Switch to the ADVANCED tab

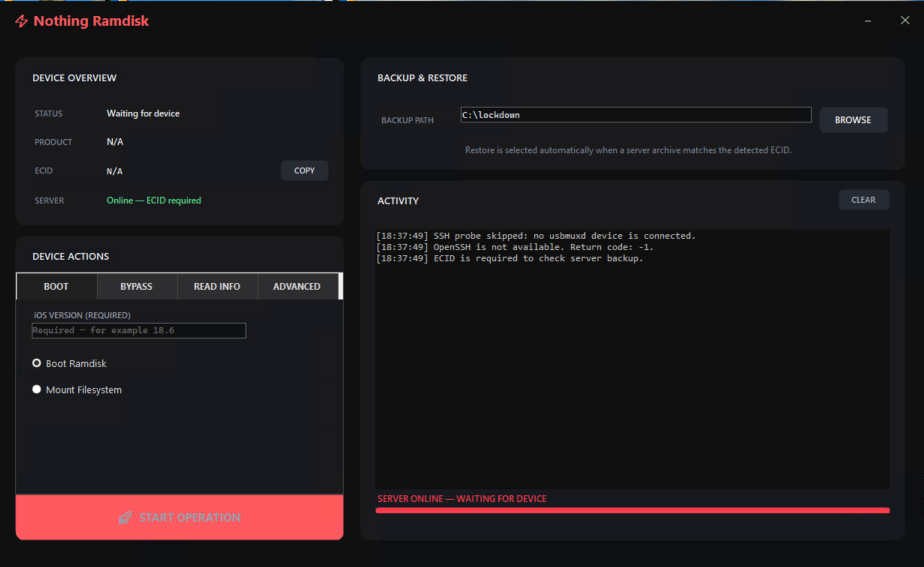click(297, 286)
